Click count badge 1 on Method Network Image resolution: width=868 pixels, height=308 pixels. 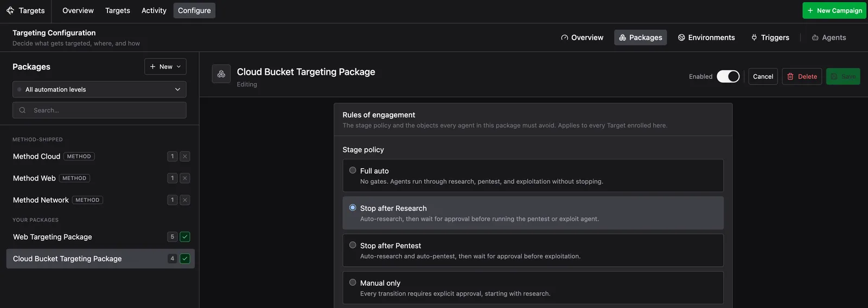click(x=173, y=200)
